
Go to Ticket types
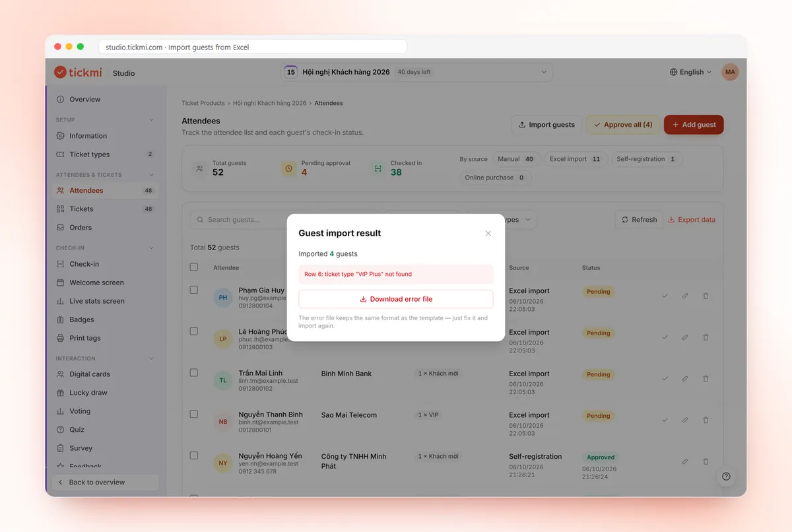coord(106,154)
